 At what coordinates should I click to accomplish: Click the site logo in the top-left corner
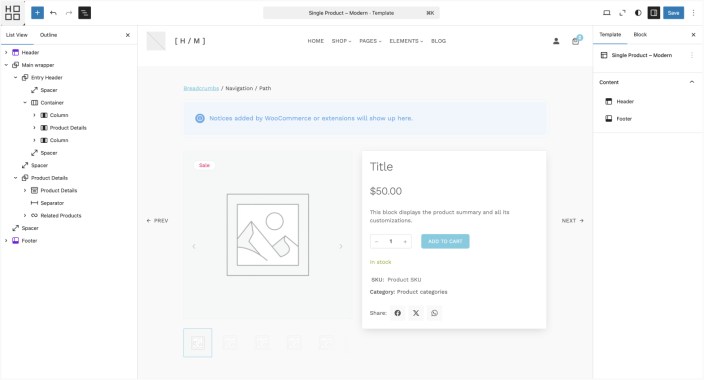(13, 13)
